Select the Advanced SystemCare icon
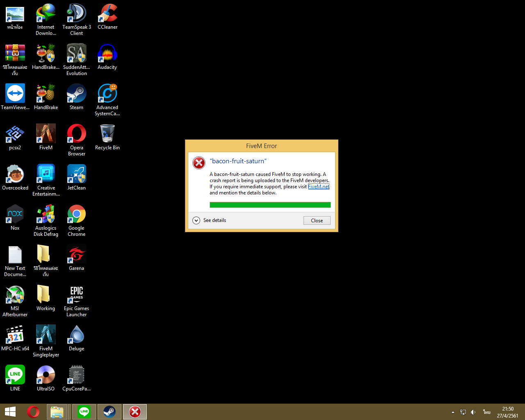The height and width of the screenshot is (420, 525). 107,100
